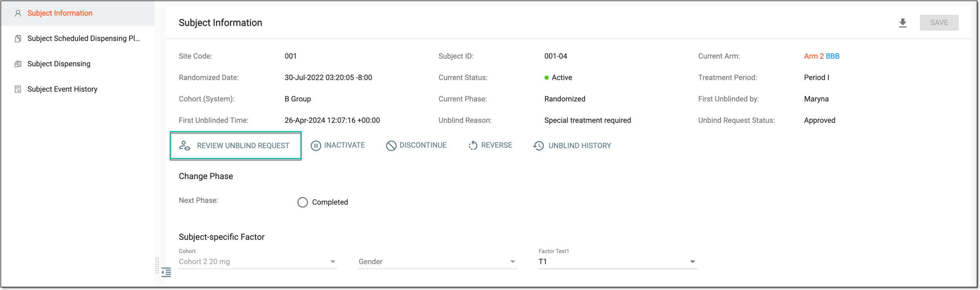This screenshot has width=980, height=290.
Task: Click the Subject-specific Factor heading
Action: point(221,237)
